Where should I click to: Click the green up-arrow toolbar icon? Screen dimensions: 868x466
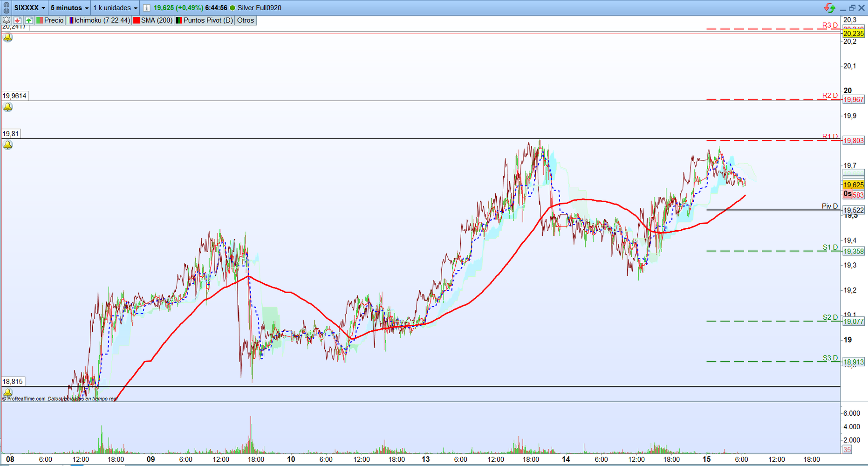(29, 21)
